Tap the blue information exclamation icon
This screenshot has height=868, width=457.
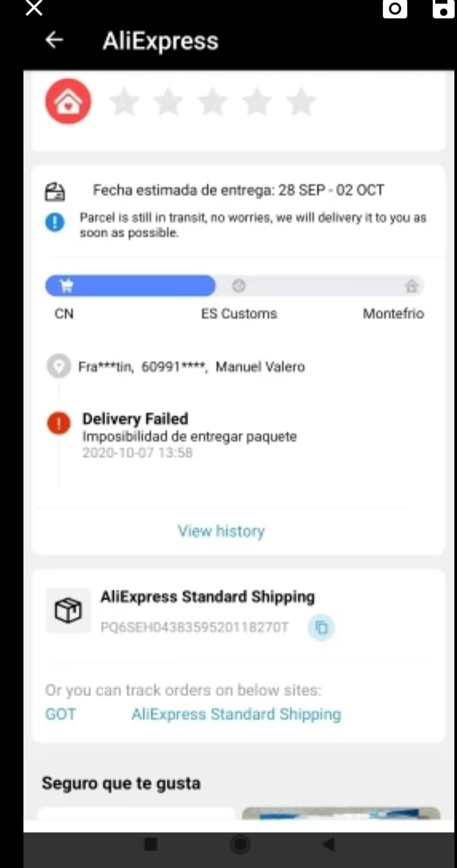[x=55, y=222]
